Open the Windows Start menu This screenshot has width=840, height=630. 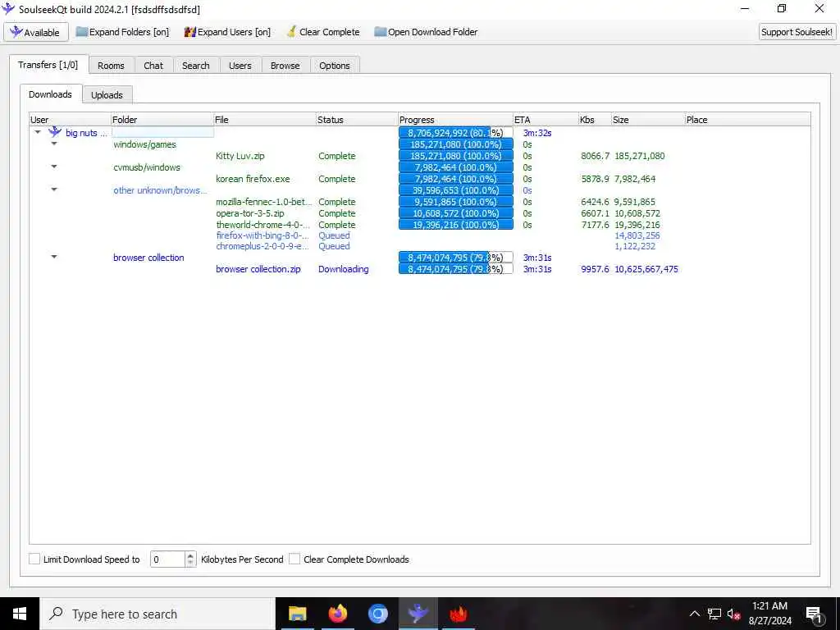[x=20, y=614]
